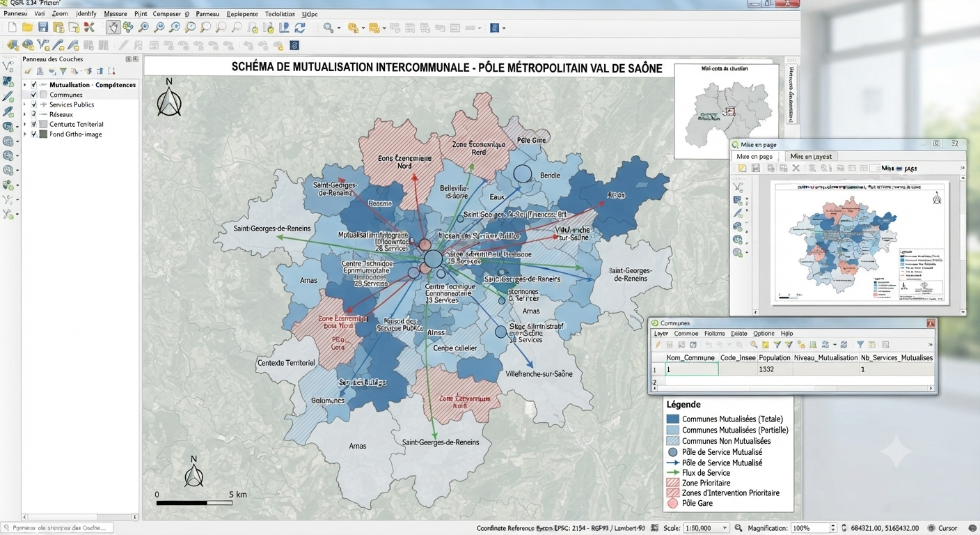Click the Refresh map icon in the toolbar
This screenshot has width=980, height=535.
coord(300,27)
